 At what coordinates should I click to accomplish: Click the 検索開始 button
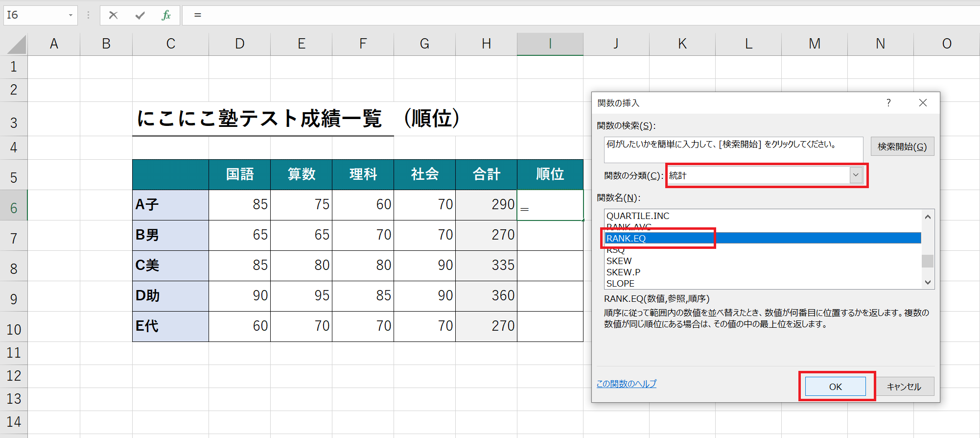(x=902, y=146)
